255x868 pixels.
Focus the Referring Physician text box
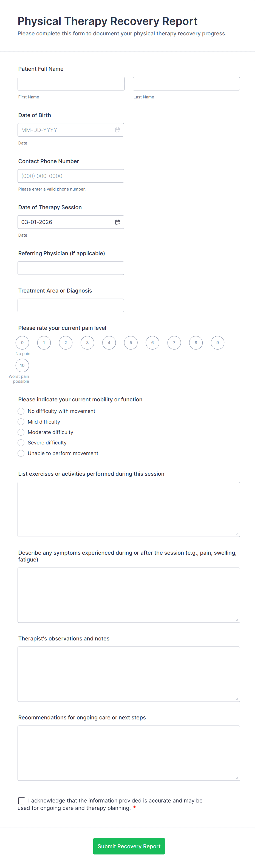71,268
